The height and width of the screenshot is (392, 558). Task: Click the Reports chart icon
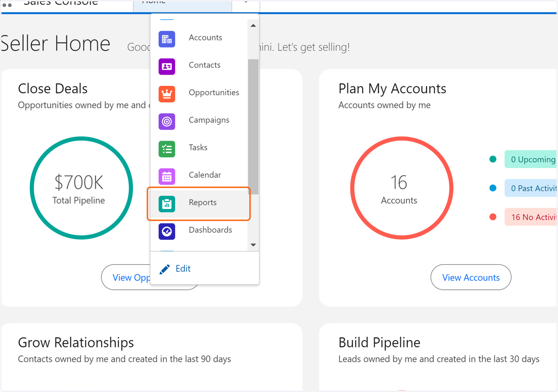click(167, 204)
